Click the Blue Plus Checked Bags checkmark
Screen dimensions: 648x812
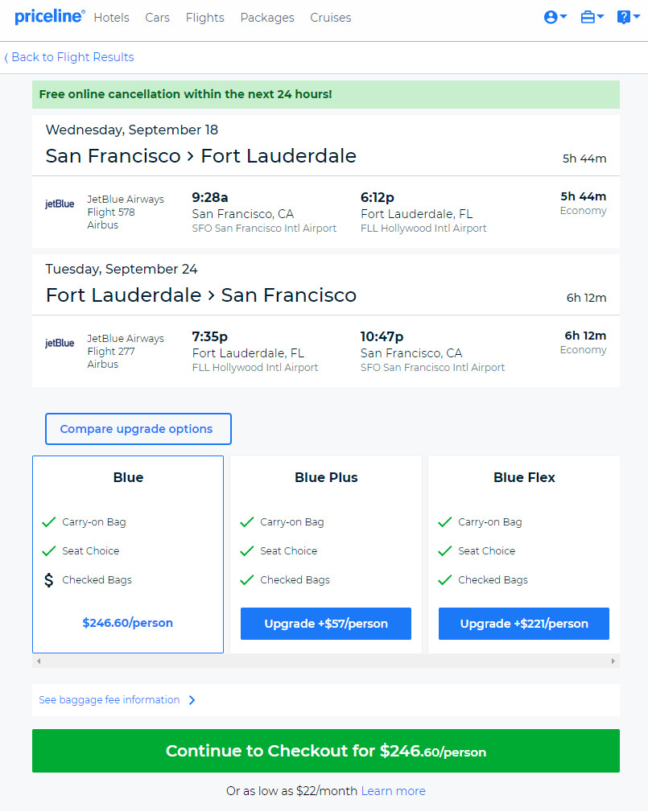[247, 580]
